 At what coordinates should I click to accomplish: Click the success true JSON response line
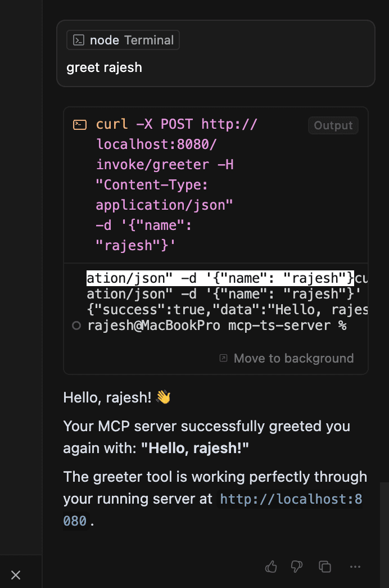click(225, 309)
